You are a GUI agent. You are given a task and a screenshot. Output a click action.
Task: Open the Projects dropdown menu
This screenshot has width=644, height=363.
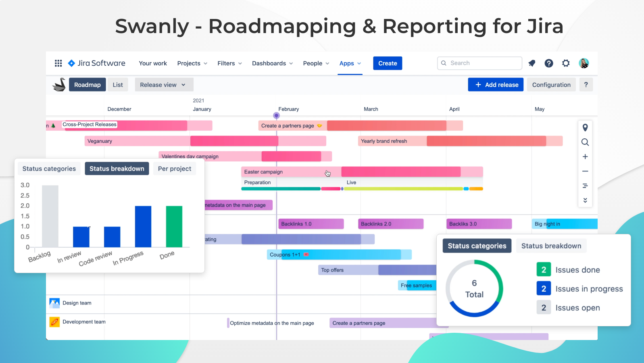[192, 63]
